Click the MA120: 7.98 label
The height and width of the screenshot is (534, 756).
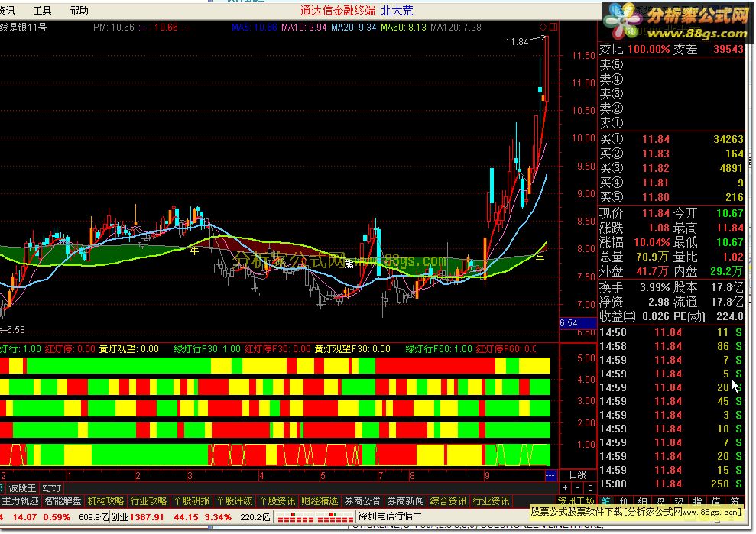pos(456,28)
